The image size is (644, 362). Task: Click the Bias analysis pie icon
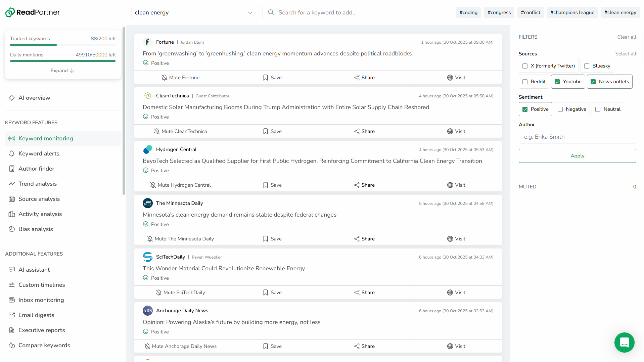12,229
